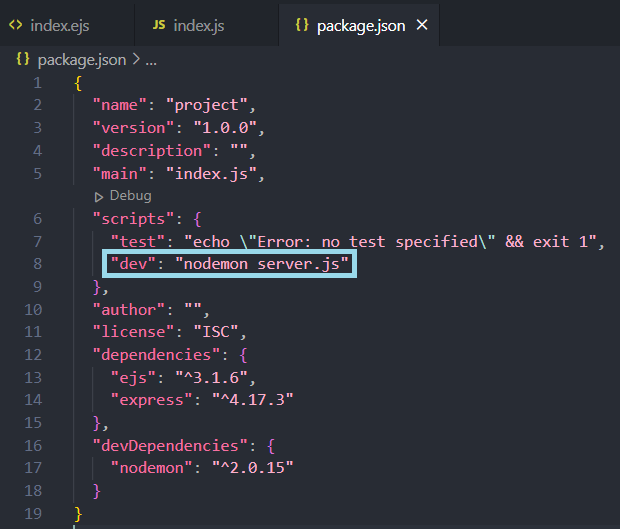Click the "description" key
This screenshot has height=529, width=620.
click(x=151, y=151)
